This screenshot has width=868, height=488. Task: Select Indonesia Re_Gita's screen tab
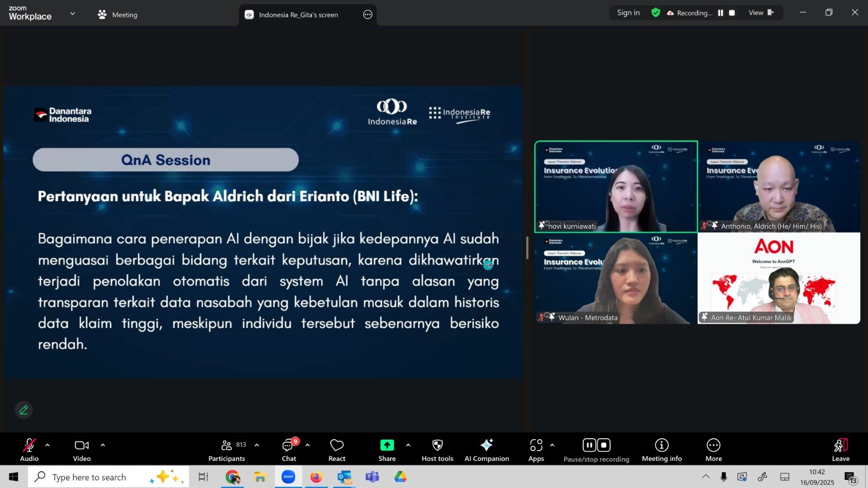(x=298, y=15)
